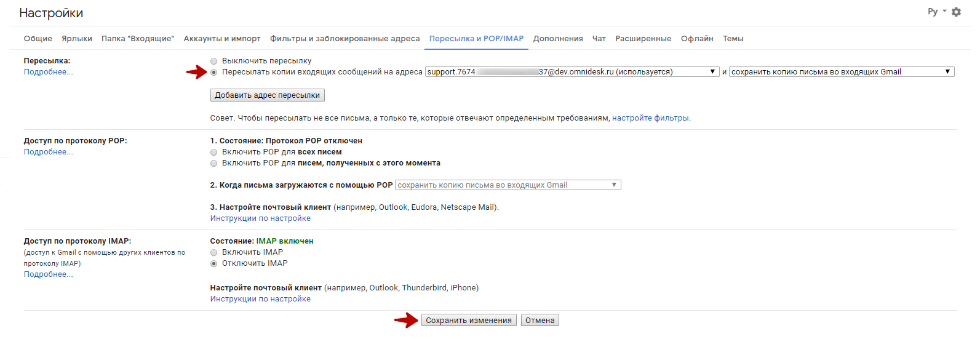This screenshot has width=980, height=339.
Task: Select "Пересылать копии входящих сообщений" radio
Action: [214, 72]
